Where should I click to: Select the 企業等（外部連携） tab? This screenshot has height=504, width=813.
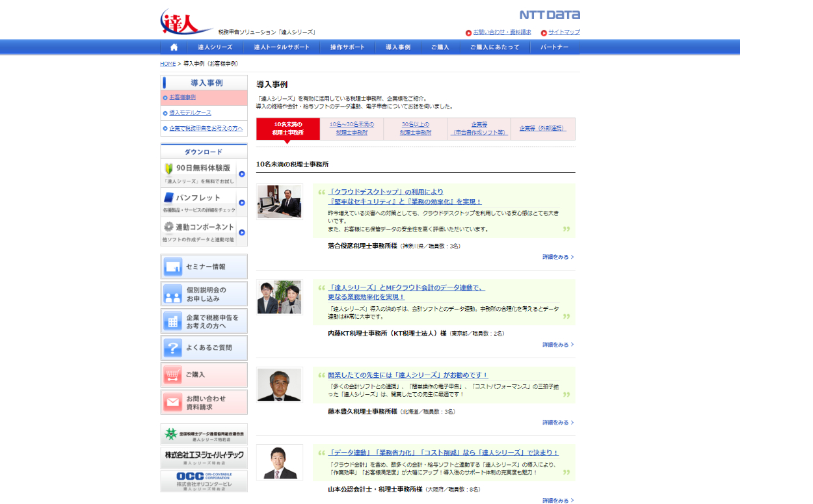click(542, 128)
